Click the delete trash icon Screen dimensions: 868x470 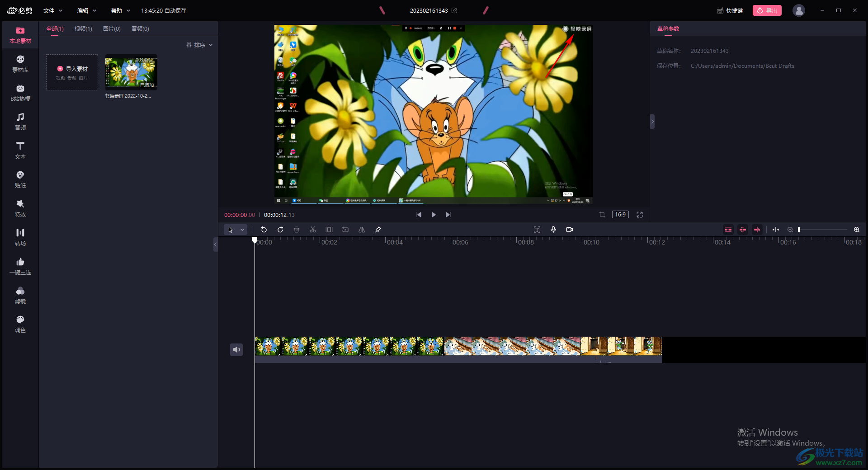(x=297, y=230)
